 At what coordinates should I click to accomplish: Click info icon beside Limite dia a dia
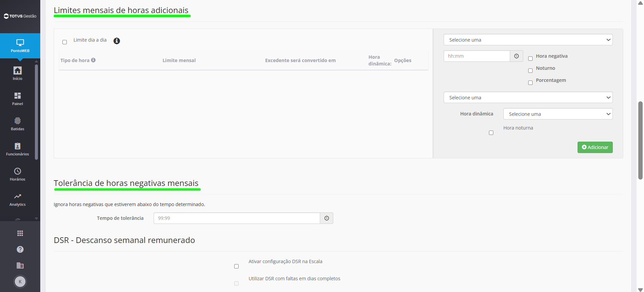(117, 41)
